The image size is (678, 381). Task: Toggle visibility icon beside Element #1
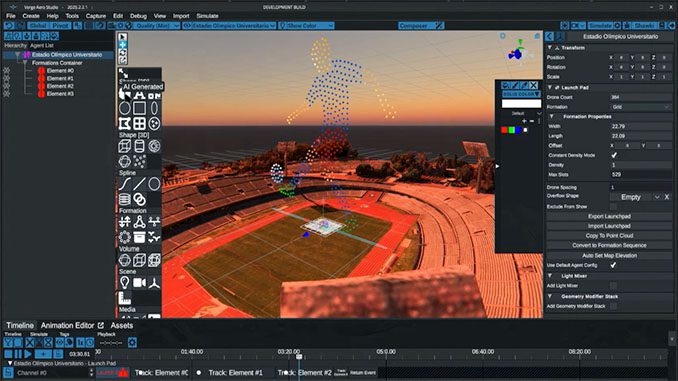pos(6,78)
